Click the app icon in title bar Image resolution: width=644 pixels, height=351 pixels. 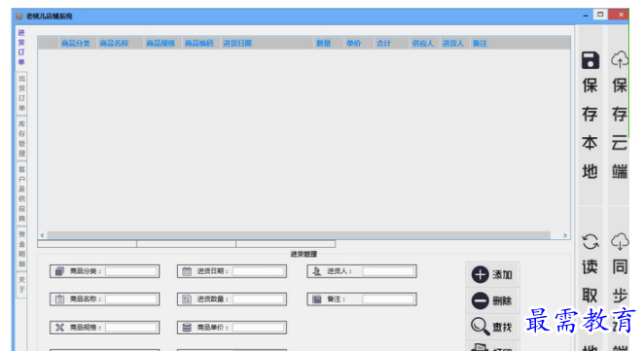coord(18,17)
